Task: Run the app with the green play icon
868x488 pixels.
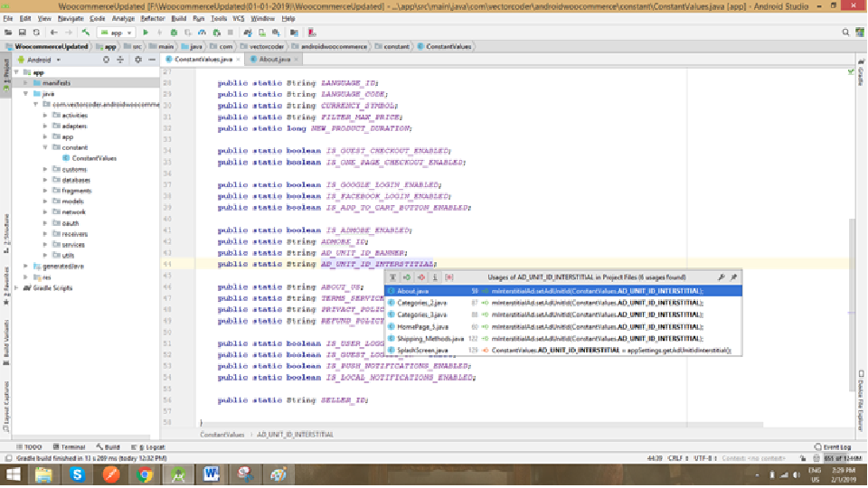Action: 146,33
